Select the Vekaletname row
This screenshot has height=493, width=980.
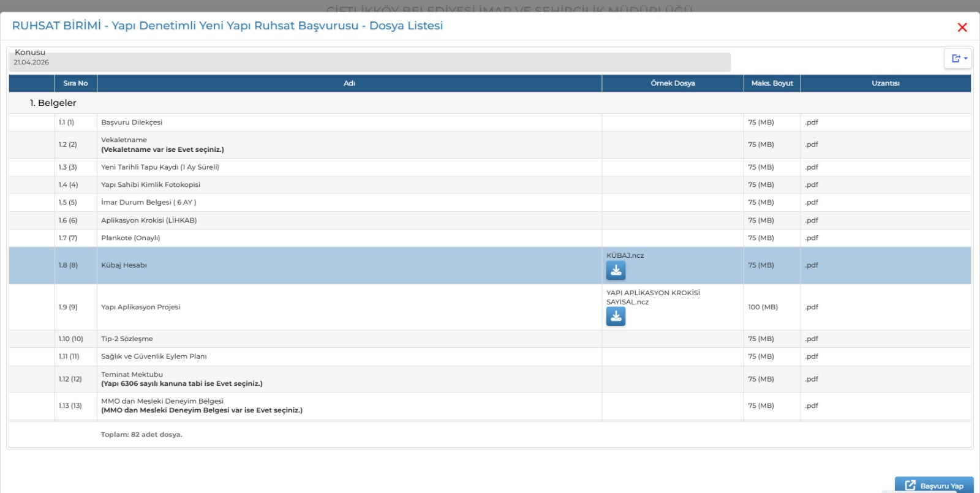(x=490, y=145)
